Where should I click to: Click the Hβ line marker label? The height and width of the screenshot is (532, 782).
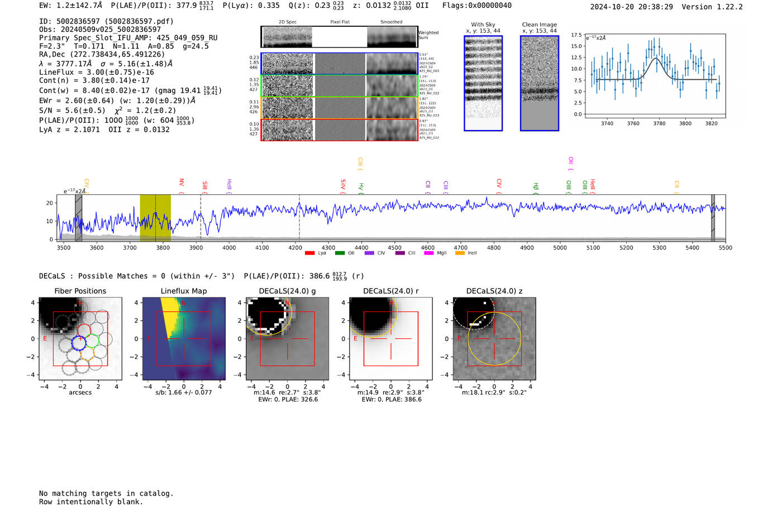(536, 187)
